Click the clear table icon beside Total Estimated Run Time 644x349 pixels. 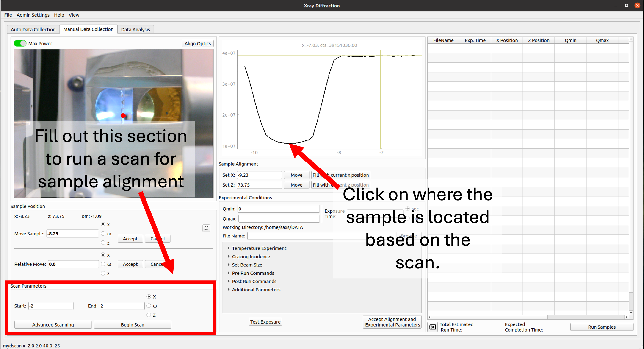coord(432,327)
